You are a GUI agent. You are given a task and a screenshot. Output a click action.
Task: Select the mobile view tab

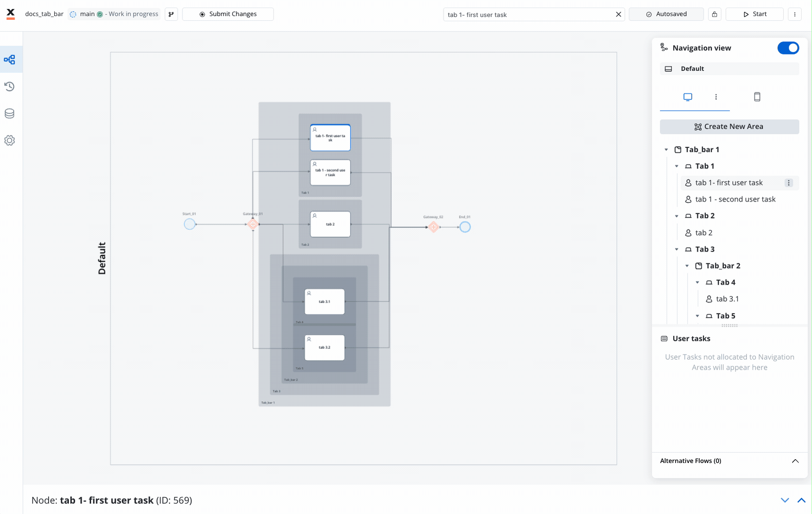(x=757, y=97)
